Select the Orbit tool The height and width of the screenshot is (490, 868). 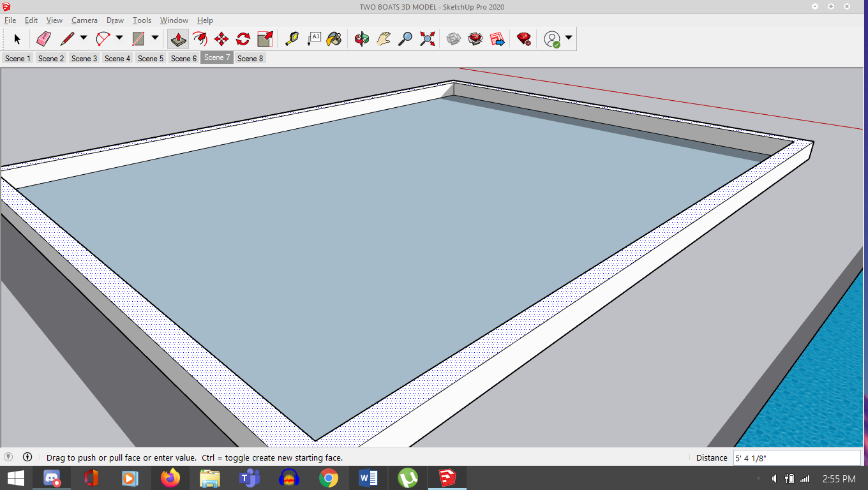[362, 39]
